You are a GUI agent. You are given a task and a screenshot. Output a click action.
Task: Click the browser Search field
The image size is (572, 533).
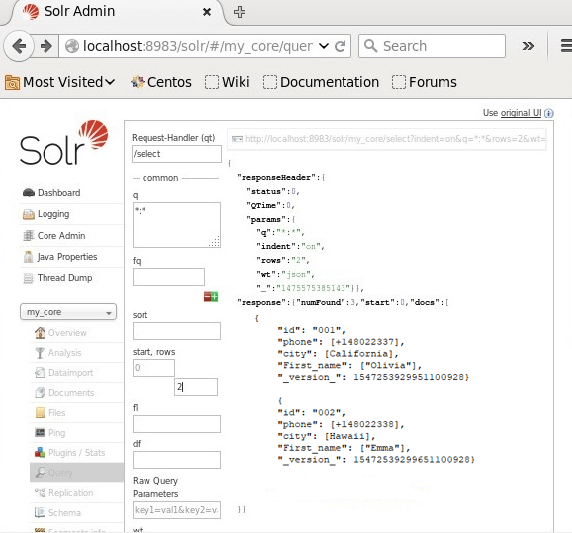432,46
